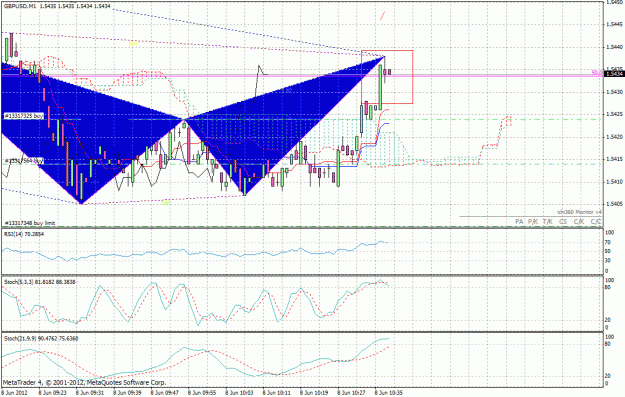
Task: Click the 8 Jun 10:27 time axis label
Action: click(x=352, y=393)
